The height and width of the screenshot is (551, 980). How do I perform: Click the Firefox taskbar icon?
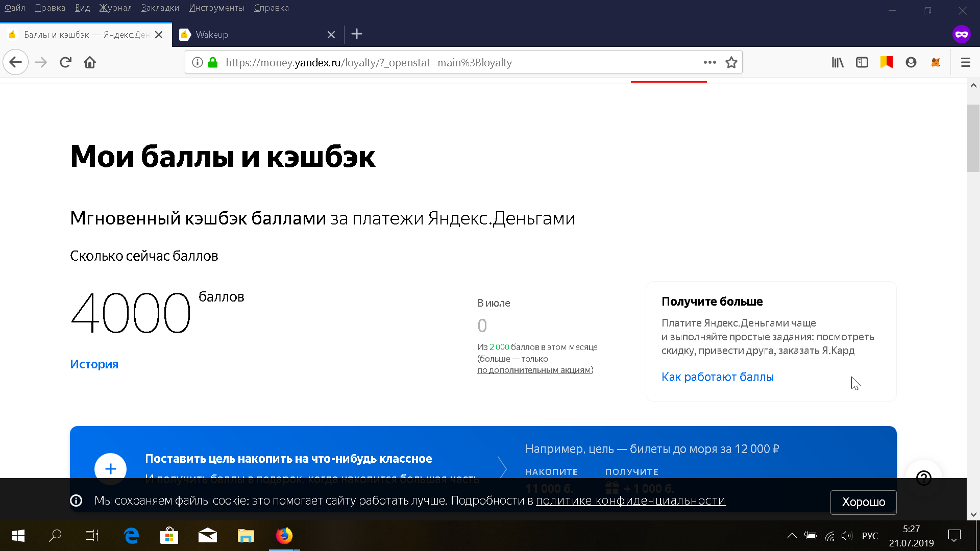tap(284, 536)
